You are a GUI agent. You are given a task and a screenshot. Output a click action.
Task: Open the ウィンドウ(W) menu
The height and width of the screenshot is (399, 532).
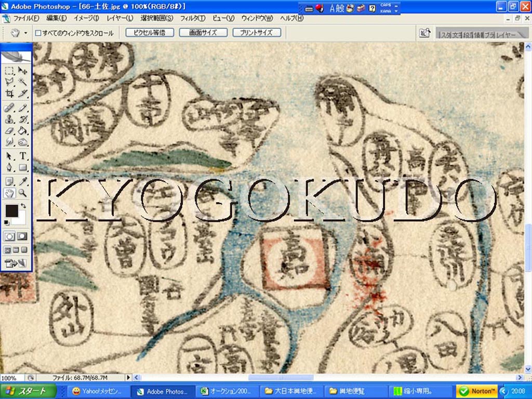point(257,18)
